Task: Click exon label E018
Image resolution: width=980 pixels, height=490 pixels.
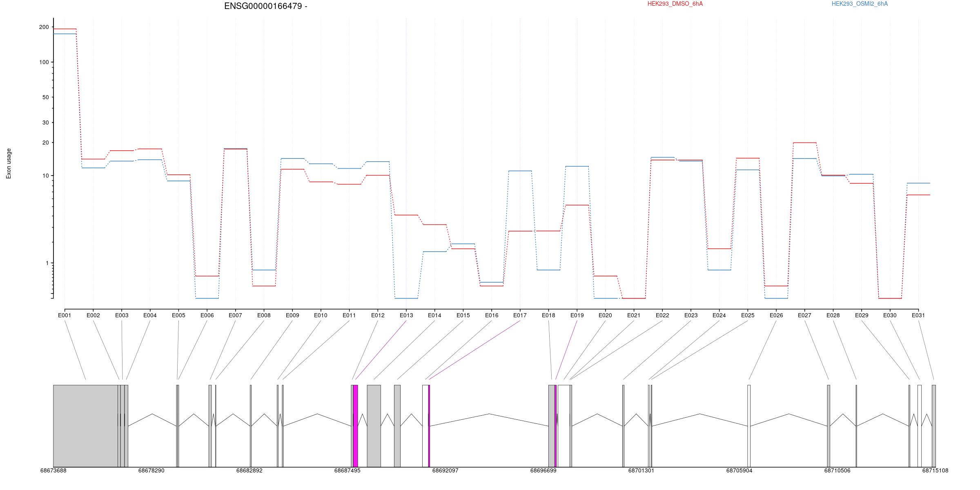Action: tap(548, 315)
